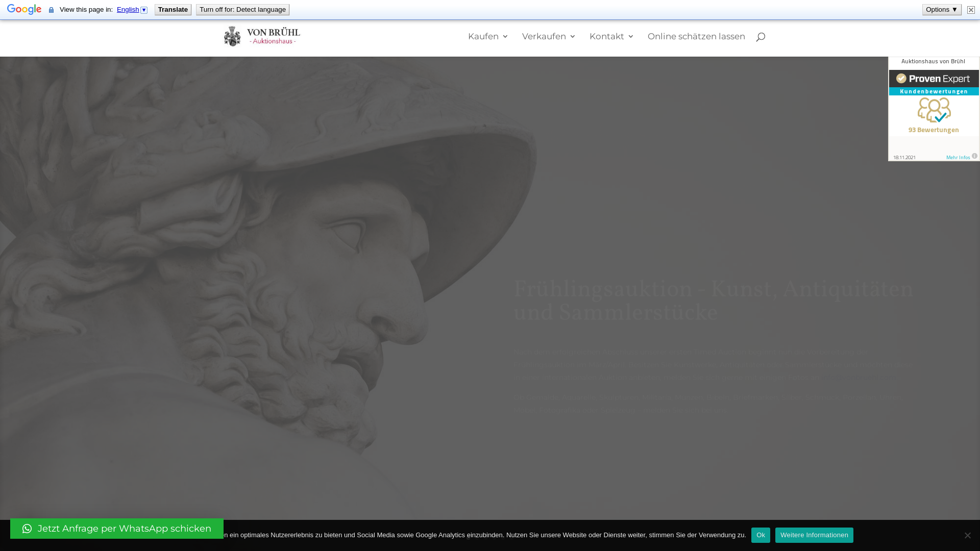The height and width of the screenshot is (551, 980).
Task: Accept cookies with the Ok button
Action: [761, 535]
